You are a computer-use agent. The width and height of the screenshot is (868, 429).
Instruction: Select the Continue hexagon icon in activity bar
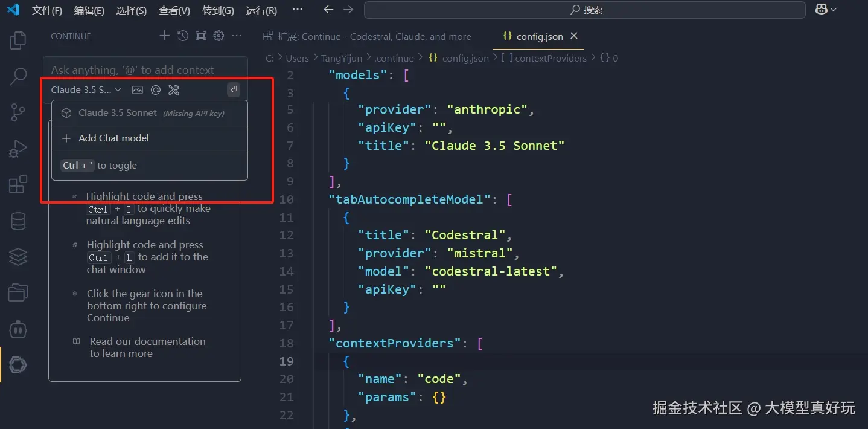coord(18,365)
